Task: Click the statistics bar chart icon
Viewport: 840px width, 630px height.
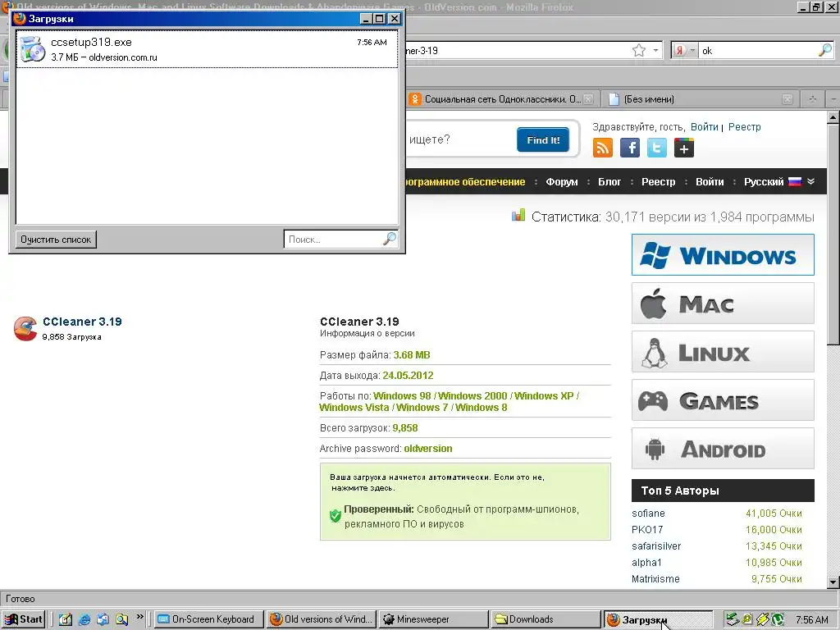Action: pyautogui.click(x=518, y=216)
